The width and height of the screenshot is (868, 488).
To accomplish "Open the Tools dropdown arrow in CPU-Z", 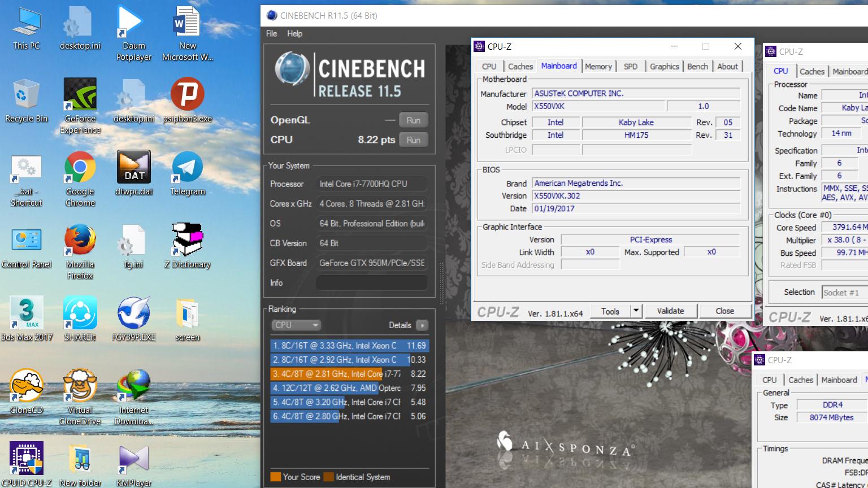I will (636, 311).
